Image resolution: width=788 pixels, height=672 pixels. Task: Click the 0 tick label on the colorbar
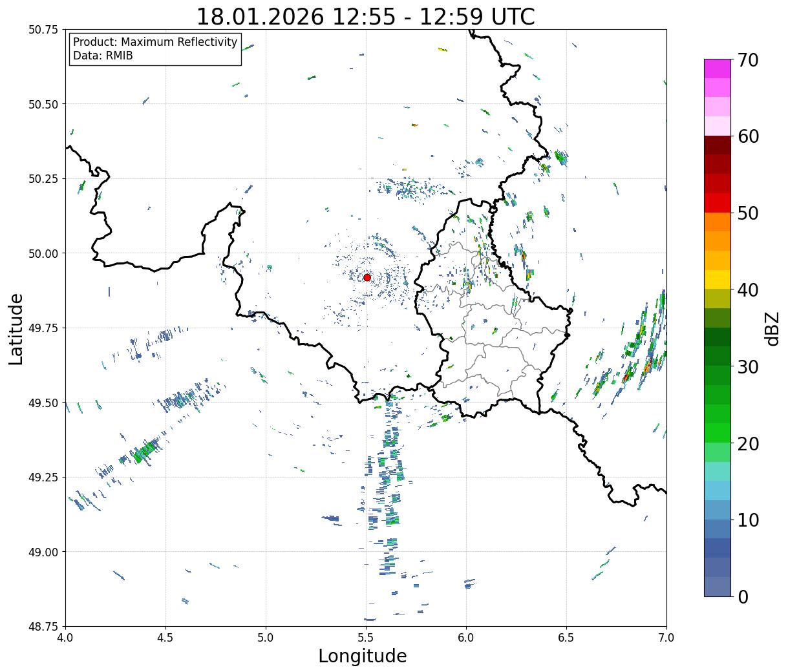743,597
